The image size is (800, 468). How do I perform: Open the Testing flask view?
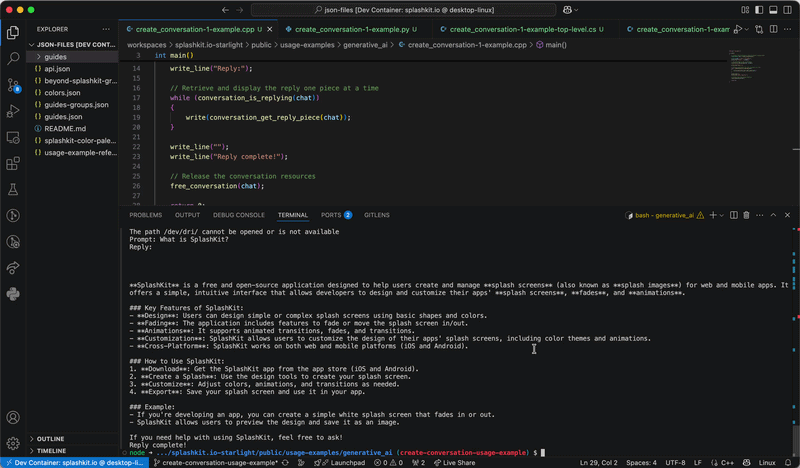13,189
